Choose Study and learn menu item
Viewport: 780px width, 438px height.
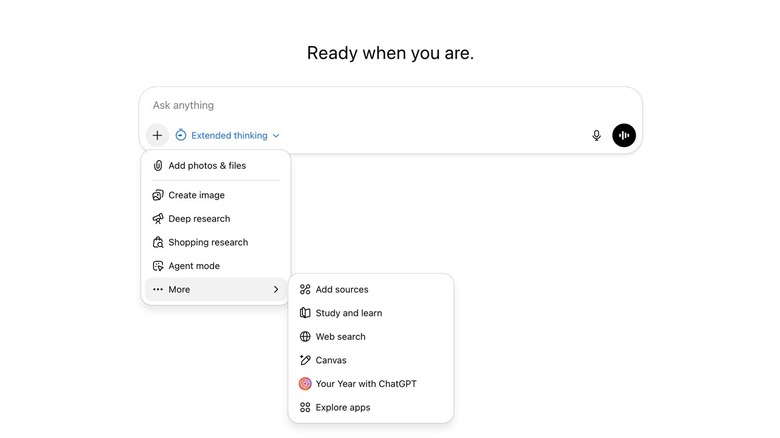click(348, 313)
